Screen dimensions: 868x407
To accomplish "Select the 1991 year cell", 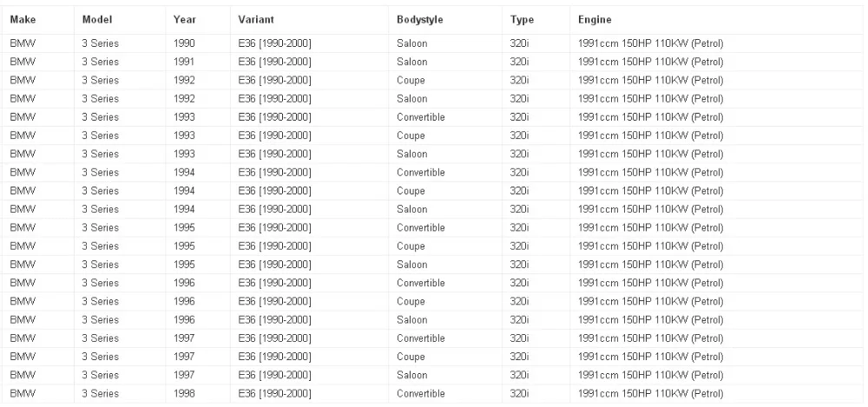I will (183, 62).
